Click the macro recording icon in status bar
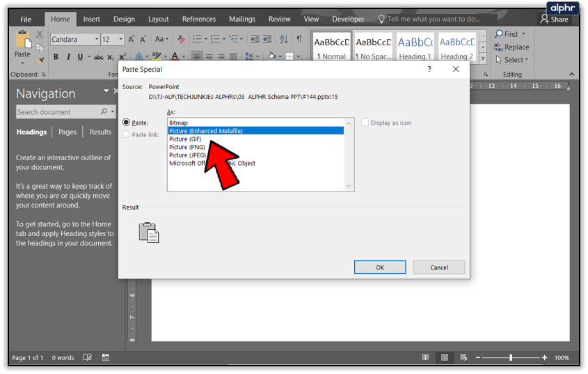Viewport: 588px width, 374px height. (106, 357)
